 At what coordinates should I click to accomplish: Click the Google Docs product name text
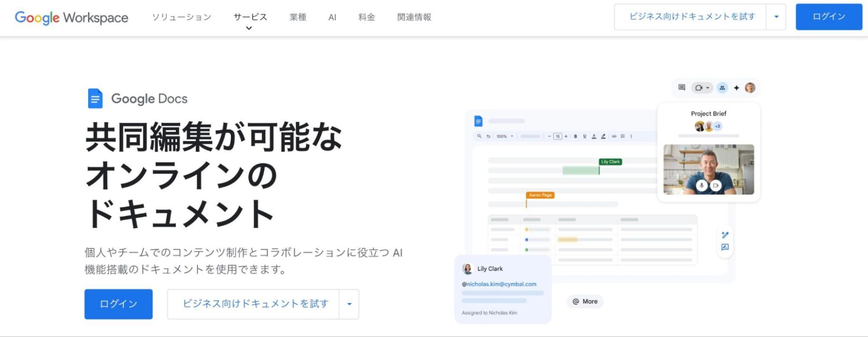click(x=149, y=99)
